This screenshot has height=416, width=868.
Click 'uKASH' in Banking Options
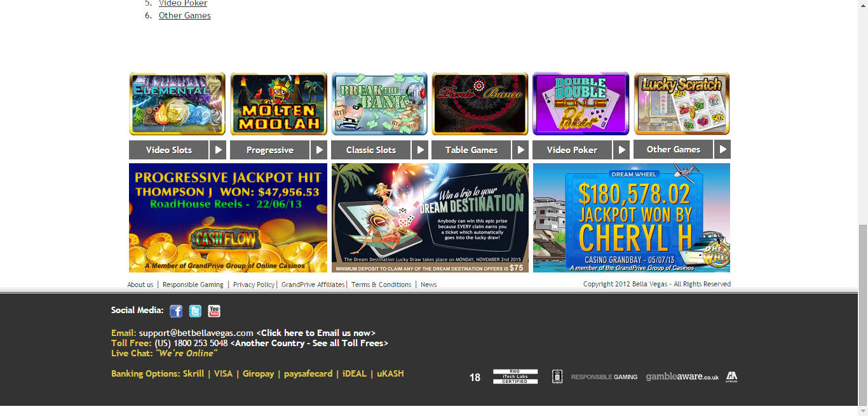click(x=390, y=373)
